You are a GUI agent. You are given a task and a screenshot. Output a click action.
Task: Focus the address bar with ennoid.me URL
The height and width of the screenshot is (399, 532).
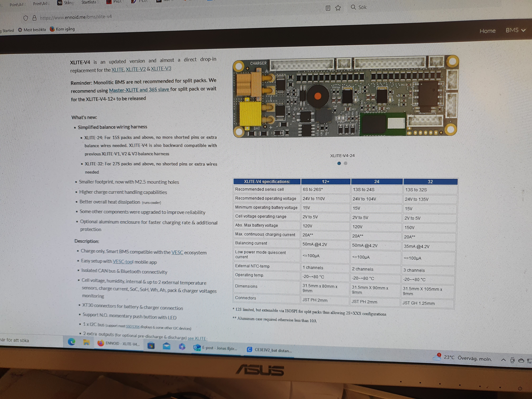[x=76, y=17]
